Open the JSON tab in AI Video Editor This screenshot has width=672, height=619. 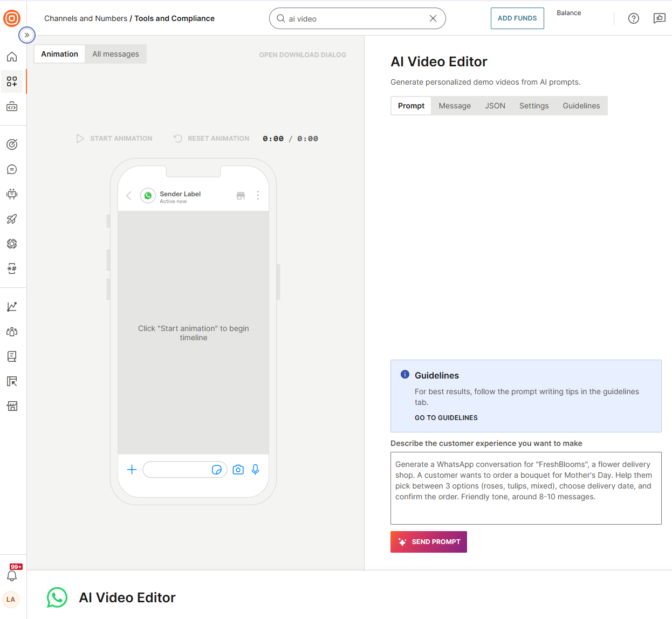(495, 106)
